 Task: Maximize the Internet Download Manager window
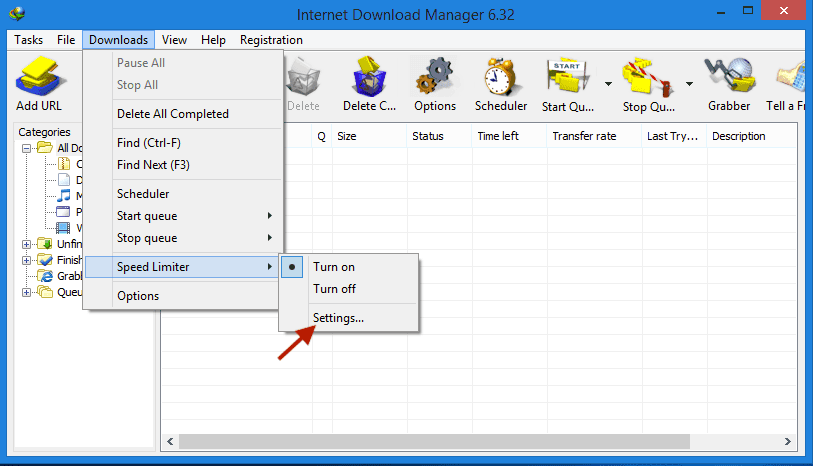click(748, 11)
